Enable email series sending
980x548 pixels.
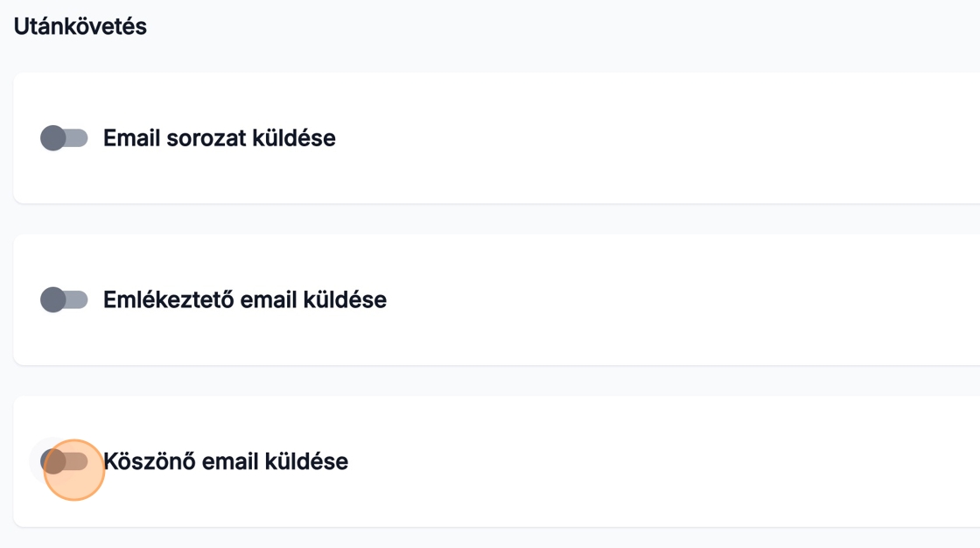(65, 137)
